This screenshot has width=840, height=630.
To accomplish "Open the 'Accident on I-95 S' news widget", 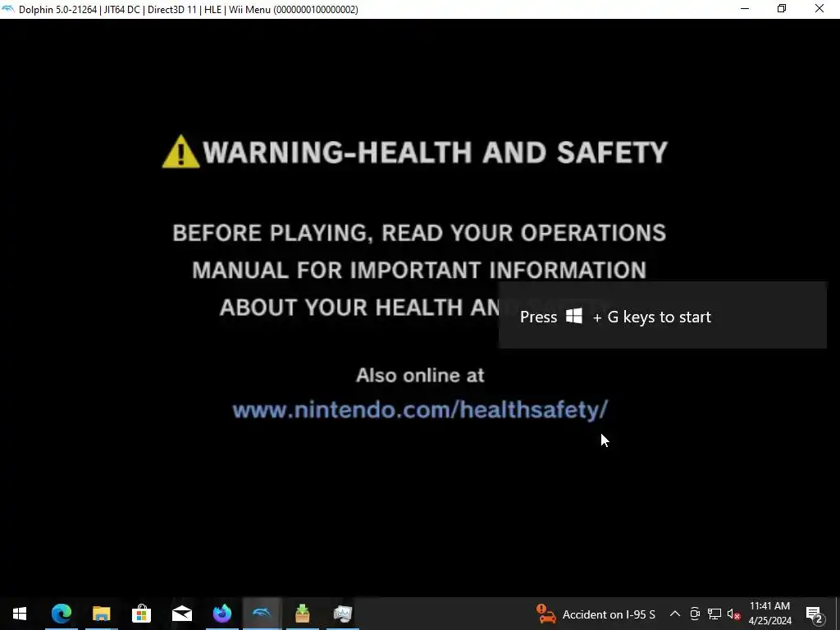I will 596,614.
